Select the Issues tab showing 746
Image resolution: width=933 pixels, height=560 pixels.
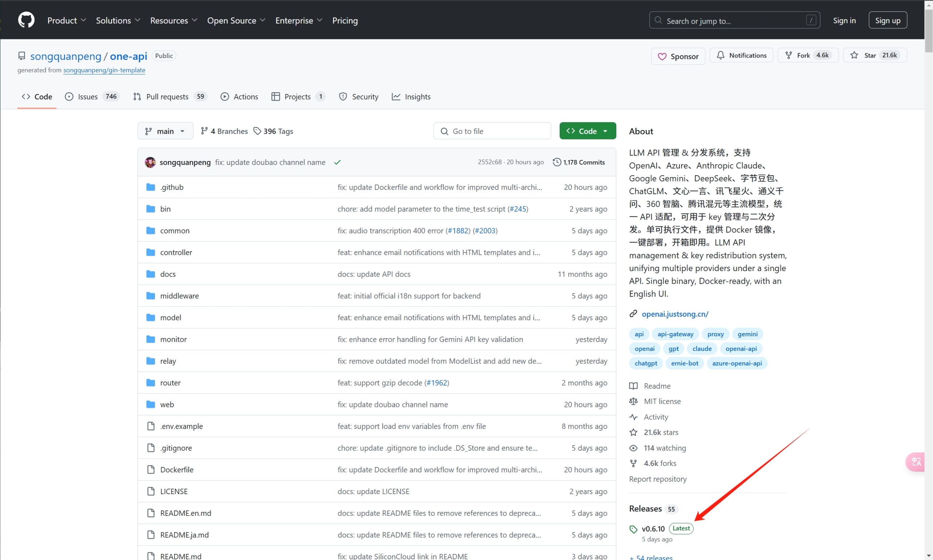click(x=92, y=97)
